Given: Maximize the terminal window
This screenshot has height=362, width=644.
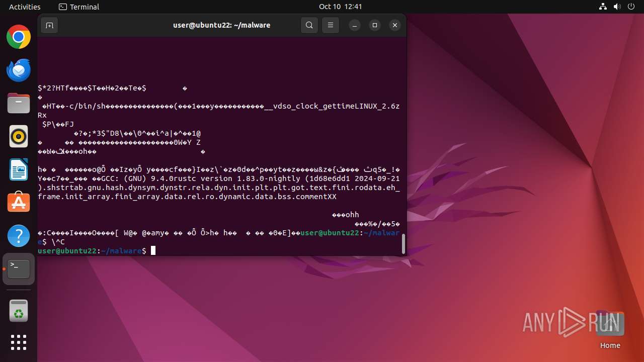Looking at the screenshot, I should (x=375, y=25).
